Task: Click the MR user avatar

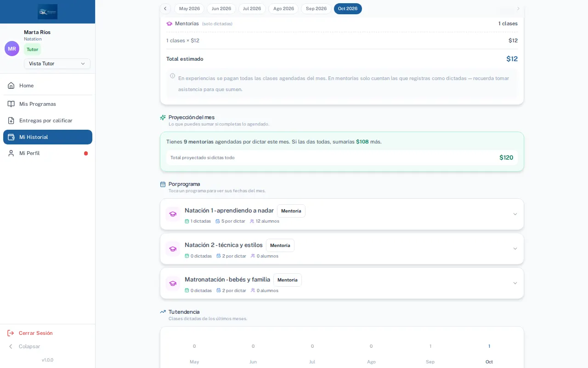Action: (12, 49)
